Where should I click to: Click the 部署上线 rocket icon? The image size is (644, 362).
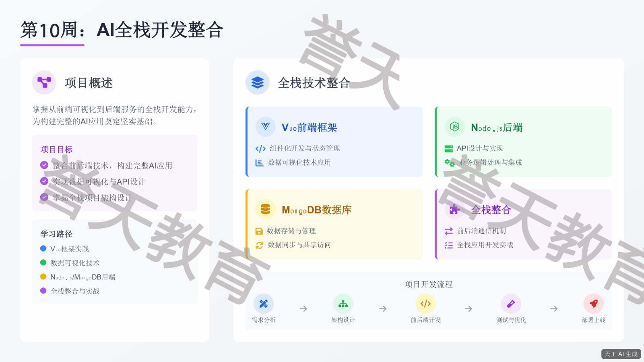pos(593,304)
